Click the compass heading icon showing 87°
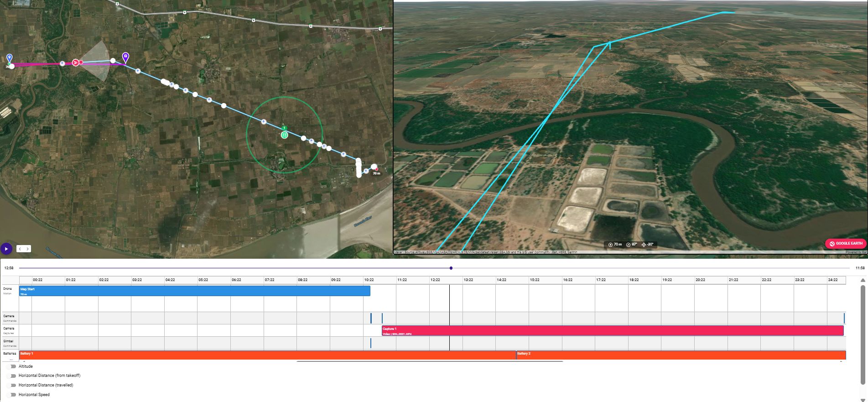Viewport: 868px width, 402px height. 628,245
